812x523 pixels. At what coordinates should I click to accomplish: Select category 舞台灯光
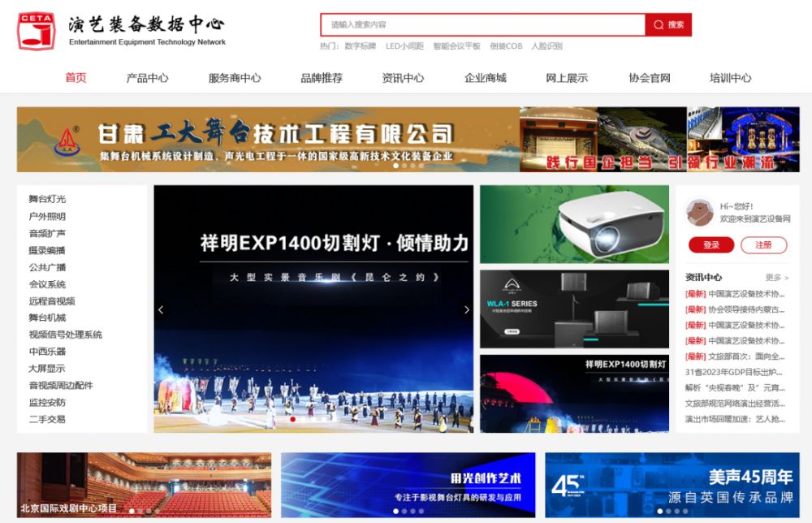[x=47, y=199]
